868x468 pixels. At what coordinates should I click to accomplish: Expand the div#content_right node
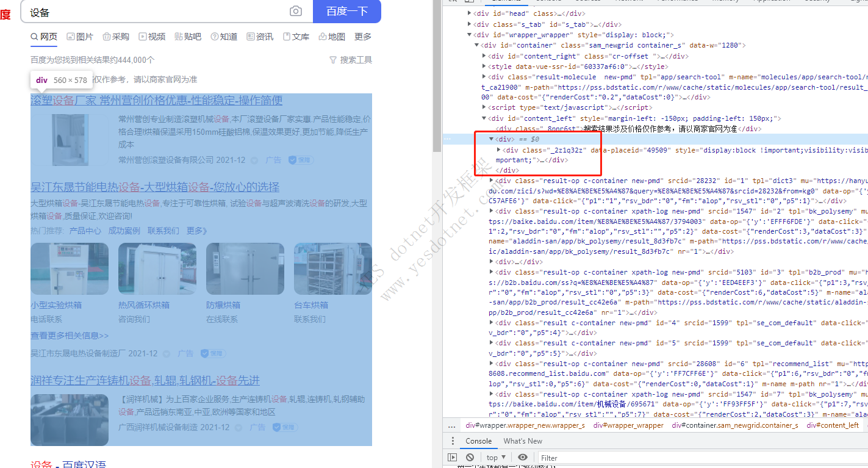[484, 56]
